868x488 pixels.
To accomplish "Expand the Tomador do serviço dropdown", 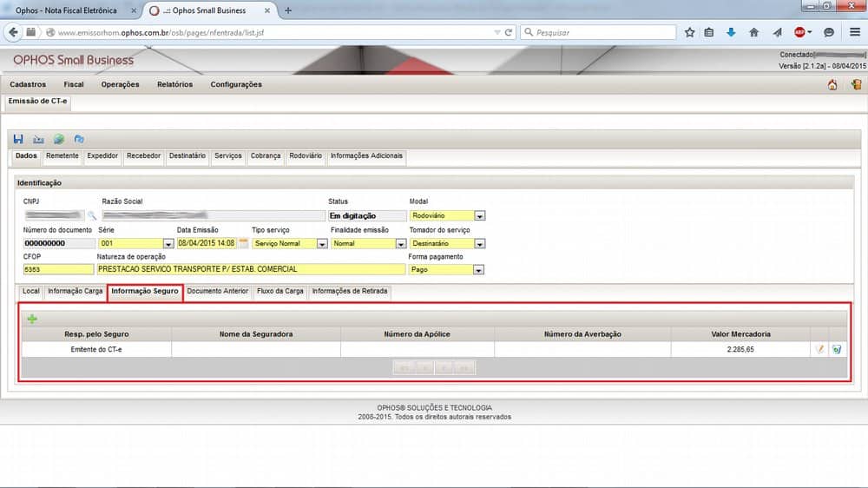I will click(479, 243).
